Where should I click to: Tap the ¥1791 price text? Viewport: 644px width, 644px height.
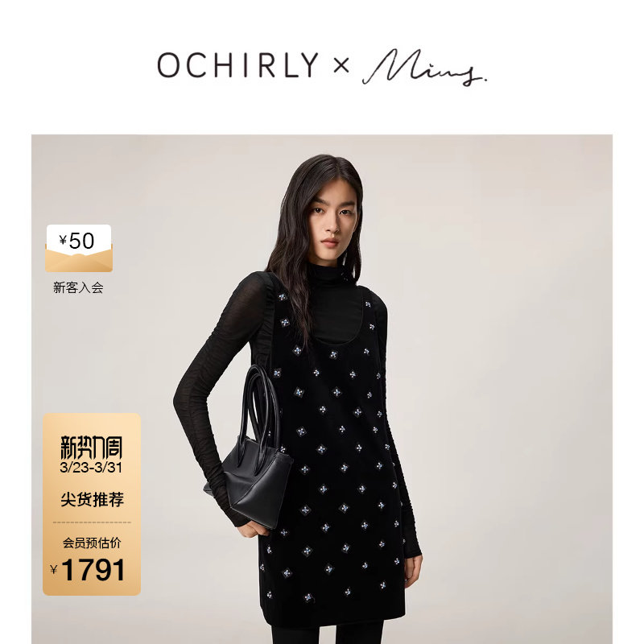88,570
